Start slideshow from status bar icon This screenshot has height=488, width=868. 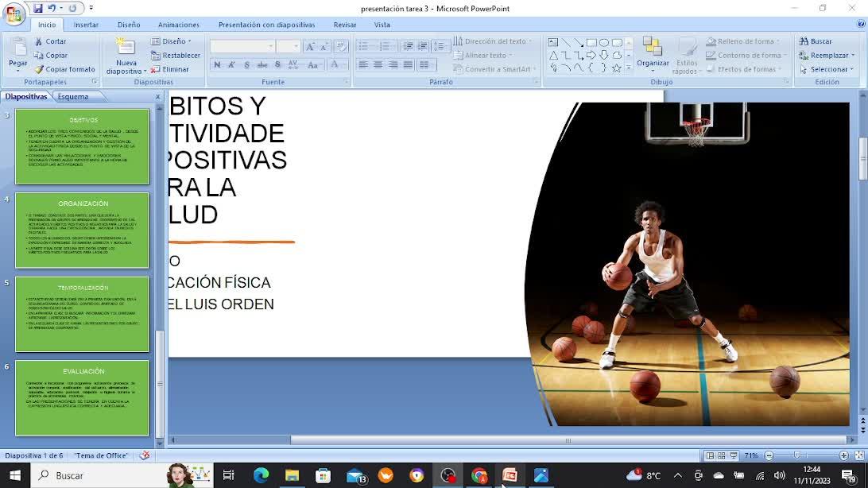pos(734,456)
